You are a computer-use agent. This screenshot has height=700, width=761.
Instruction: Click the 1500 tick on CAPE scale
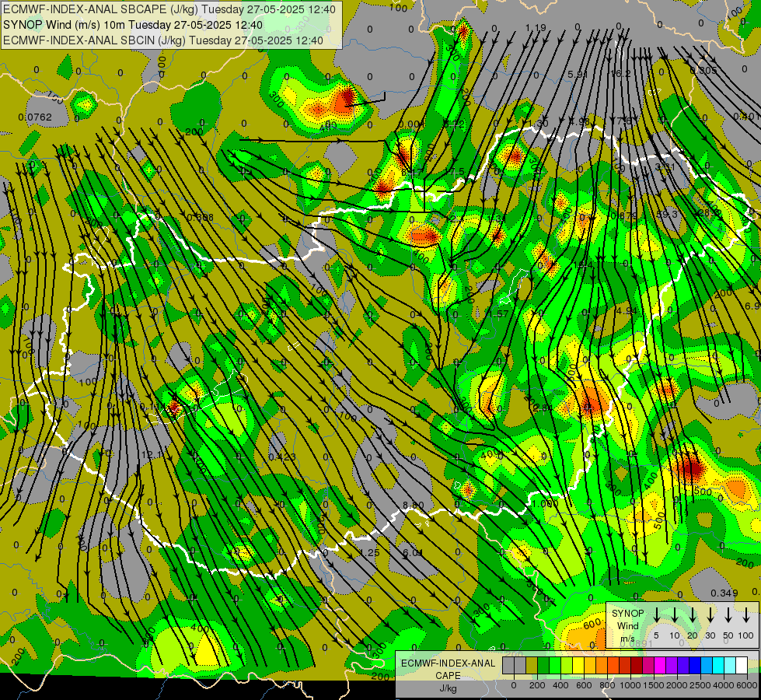tap(654, 685)
